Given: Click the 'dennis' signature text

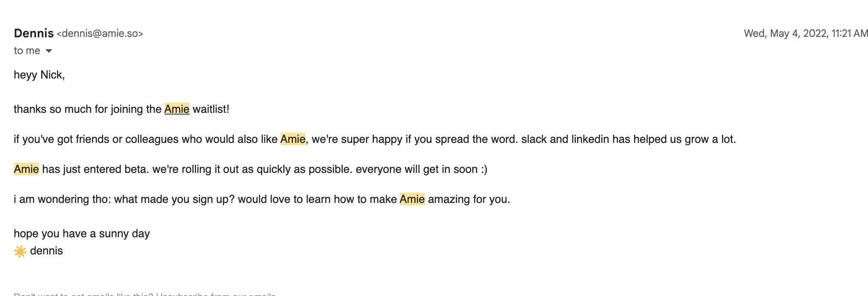Looking at the screenshot, I should 46,251.
